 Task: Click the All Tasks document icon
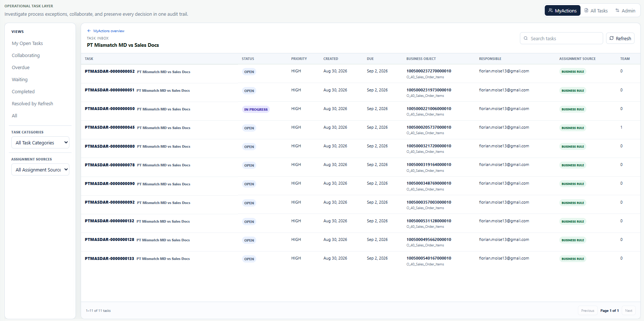[x=586, y=11]
